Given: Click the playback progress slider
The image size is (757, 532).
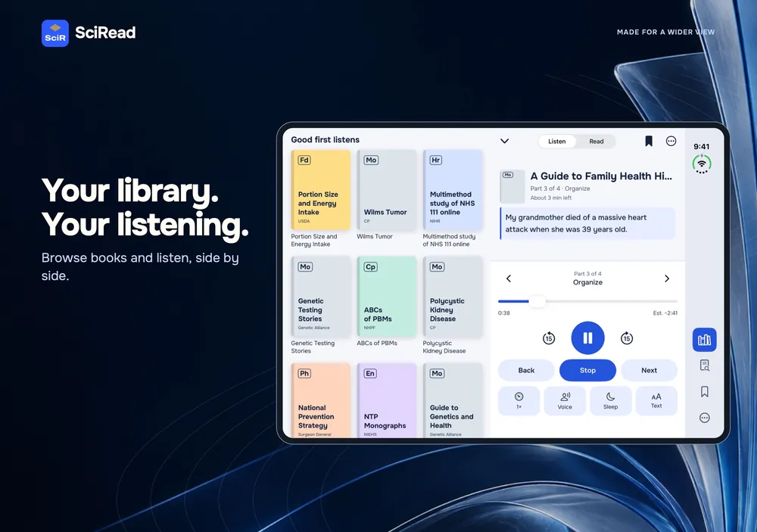Looking at the screenshot, I should pyautogui.click(x=587, y=301).
